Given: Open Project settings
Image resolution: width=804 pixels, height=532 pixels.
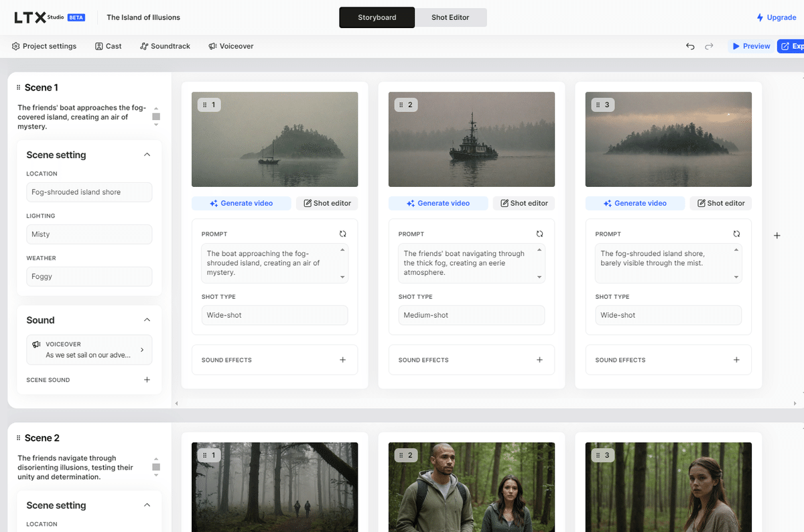Looking at the screenshot, I should coord(44,46).
